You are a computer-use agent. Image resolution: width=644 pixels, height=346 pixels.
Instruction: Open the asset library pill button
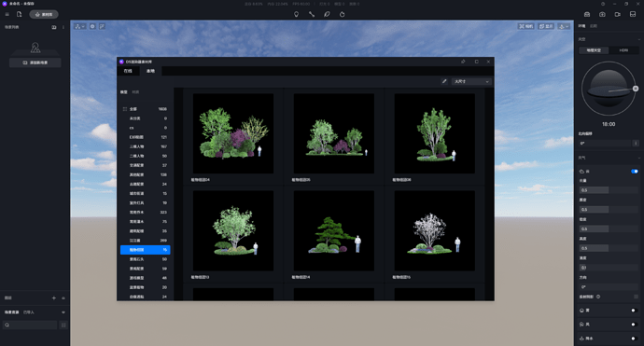44,14
